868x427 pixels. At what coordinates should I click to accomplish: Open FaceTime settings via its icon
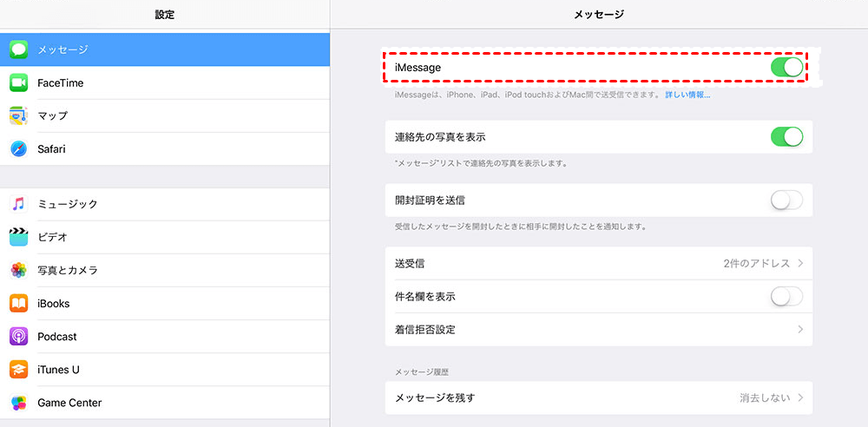pos(19,83)
